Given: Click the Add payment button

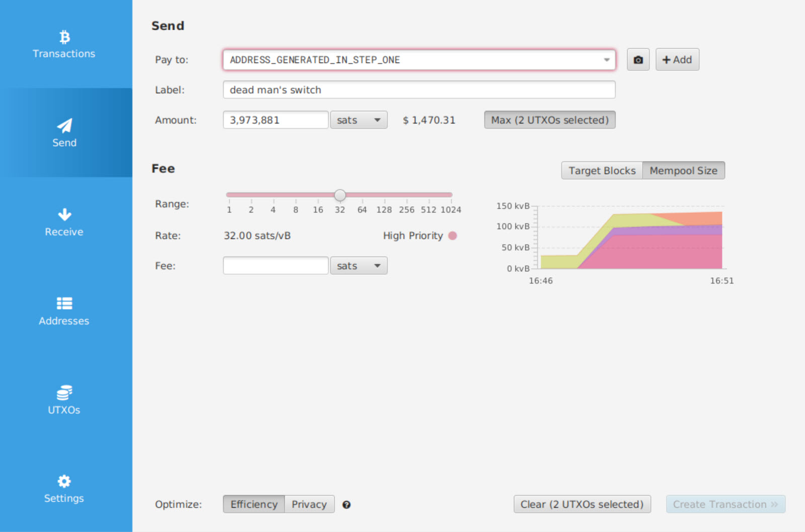Looking at the screenshot, I should pos(677,60).
